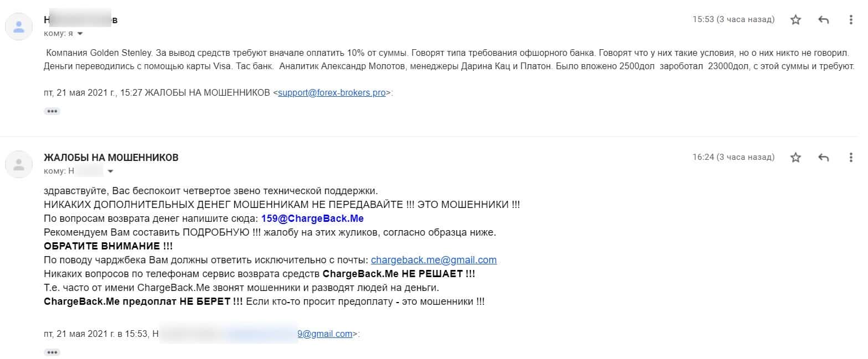Reply to the first email message
This screenshot has height=359, width=868.
(x=823, y=20)
